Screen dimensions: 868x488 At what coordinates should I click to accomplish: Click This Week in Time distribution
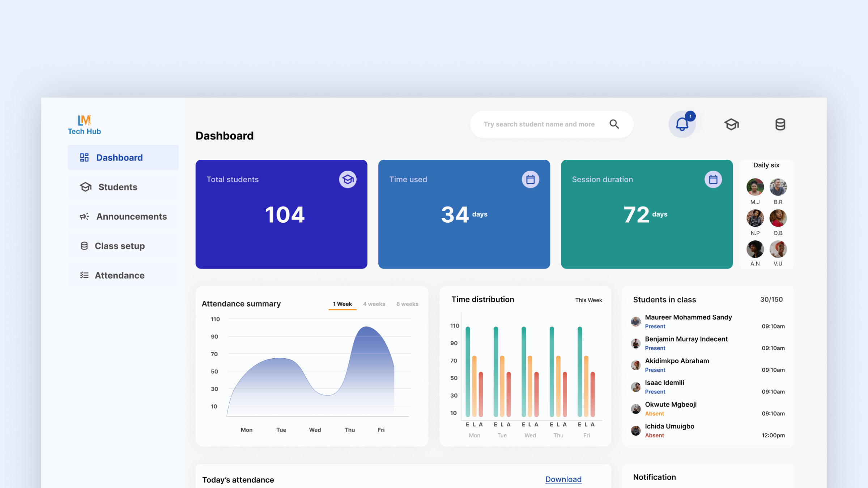coord(588,300)
